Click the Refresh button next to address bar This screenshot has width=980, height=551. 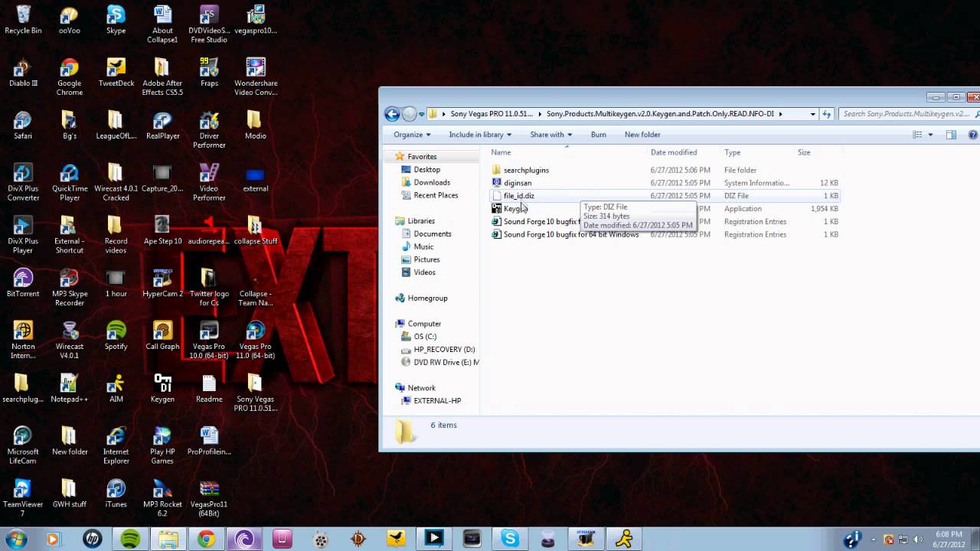[x=827, y=114]
